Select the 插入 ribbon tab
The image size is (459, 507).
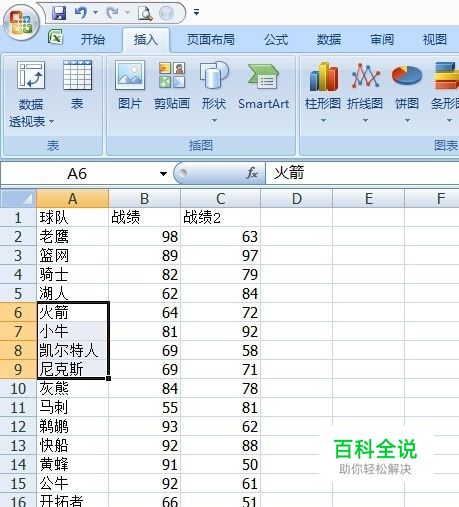(x=146, y=40)
